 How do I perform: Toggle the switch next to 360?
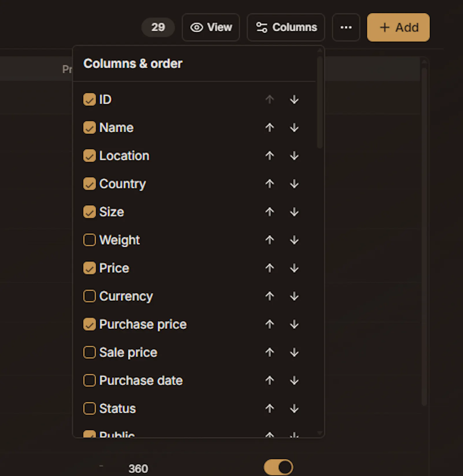(278, 467)
